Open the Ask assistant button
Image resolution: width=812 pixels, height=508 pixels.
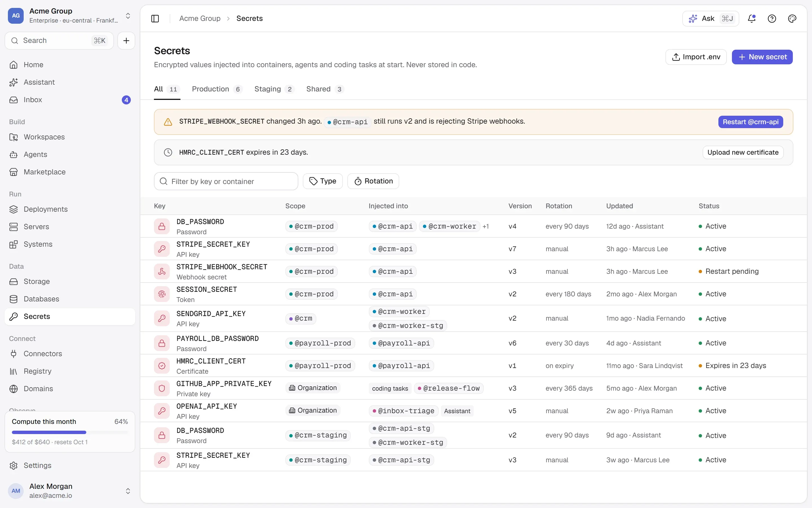[x=710, y=18]
